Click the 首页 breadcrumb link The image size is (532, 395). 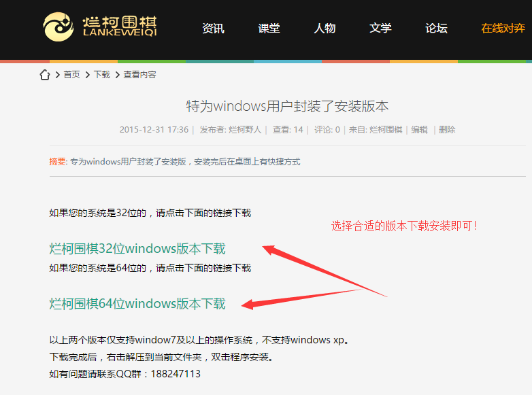pyautogui.click(x=72, y=75)
